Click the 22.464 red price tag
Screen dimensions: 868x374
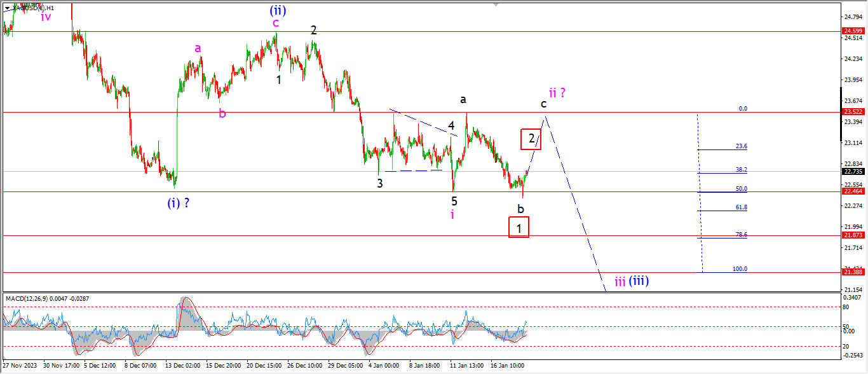coord(852,191)
